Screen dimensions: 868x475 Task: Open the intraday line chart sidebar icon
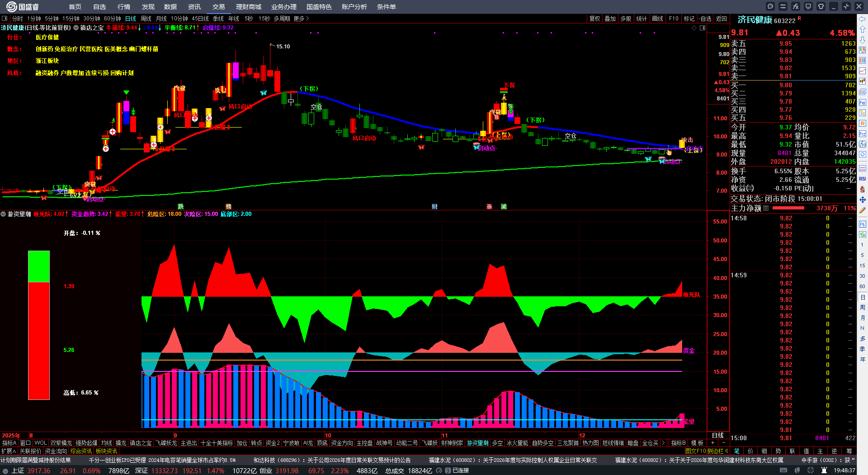click(x=863, y=71)
